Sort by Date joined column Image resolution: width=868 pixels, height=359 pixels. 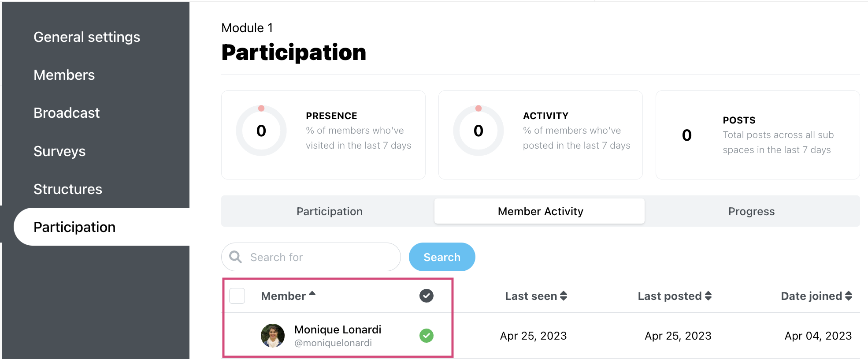point(816,296)
